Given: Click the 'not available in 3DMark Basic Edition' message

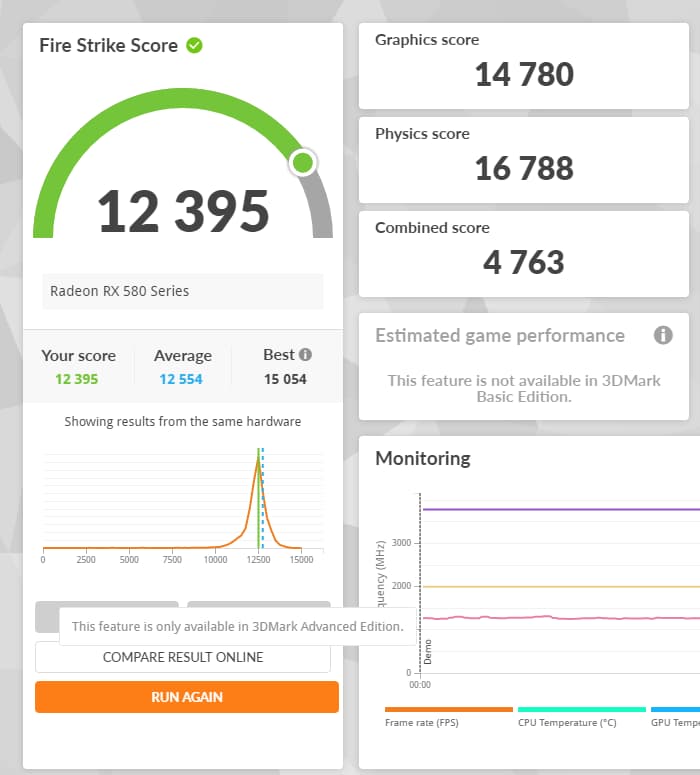Looking at the screenshot, I should (524, 388).
